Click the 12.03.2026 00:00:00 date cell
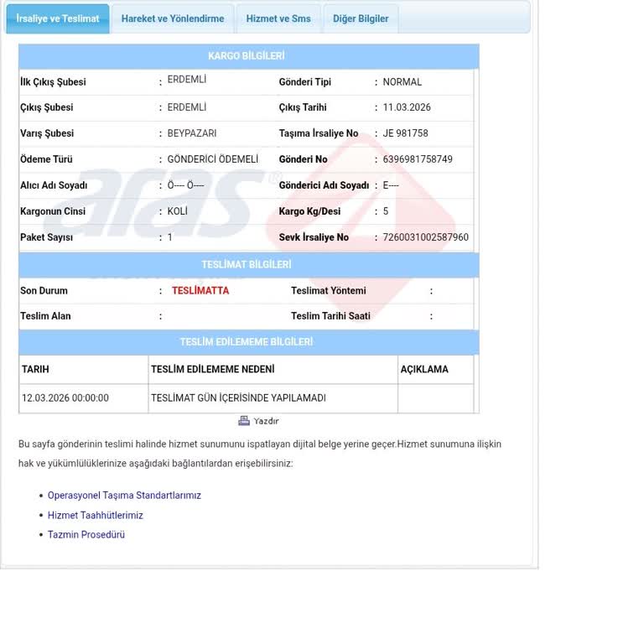 point(65,398)
